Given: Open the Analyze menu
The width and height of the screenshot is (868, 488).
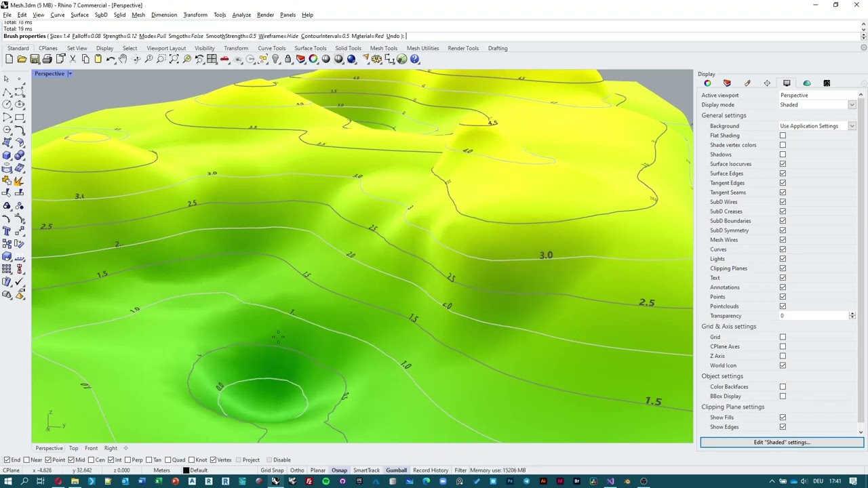Looking at the screenshot, I should 241,15.
